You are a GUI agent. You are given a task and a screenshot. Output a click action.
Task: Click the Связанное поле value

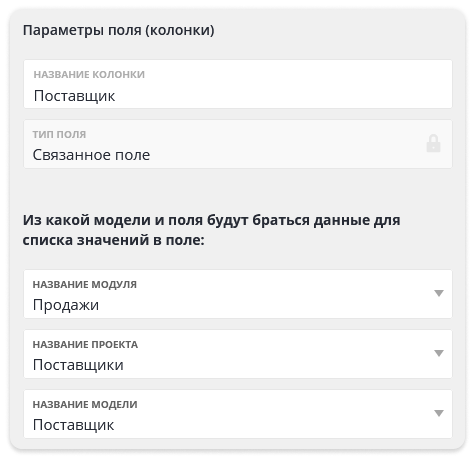pos(91,155)
